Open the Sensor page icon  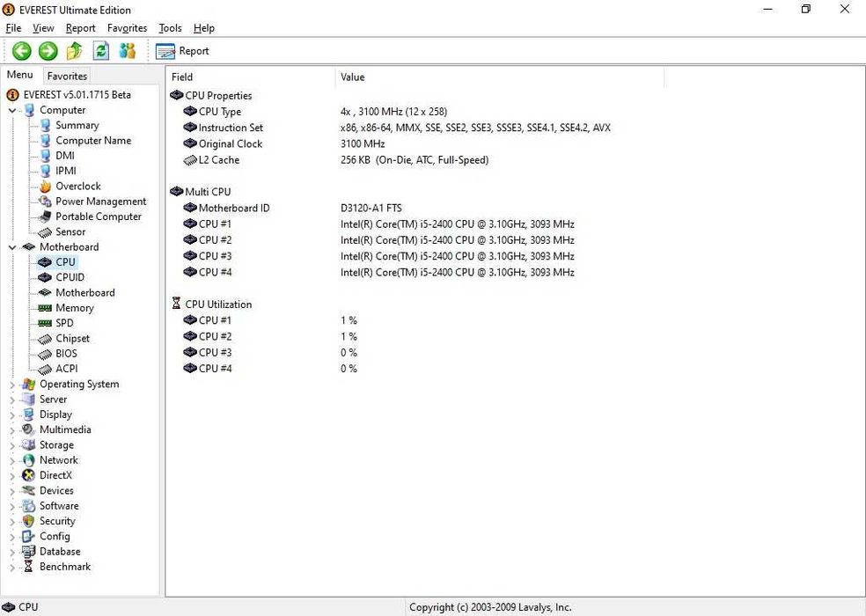(45, 232)
